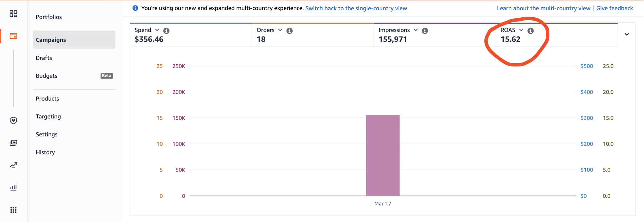
Task: Collapse the metrics chart panel chevron
Action: pyautogui.click(x=627, y=34)
